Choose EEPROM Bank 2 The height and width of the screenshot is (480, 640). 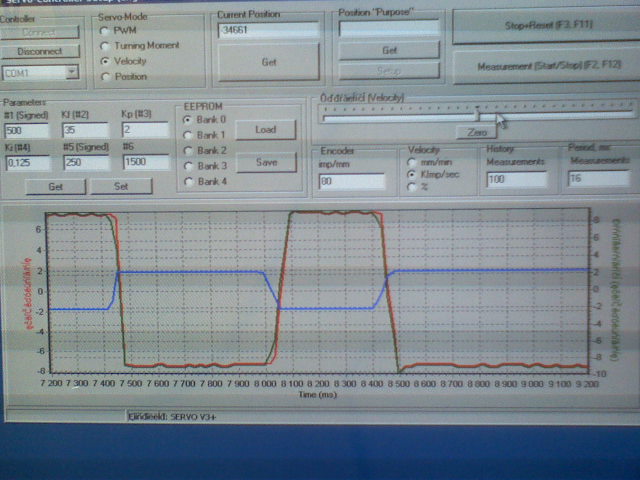(x=188, y=151)
